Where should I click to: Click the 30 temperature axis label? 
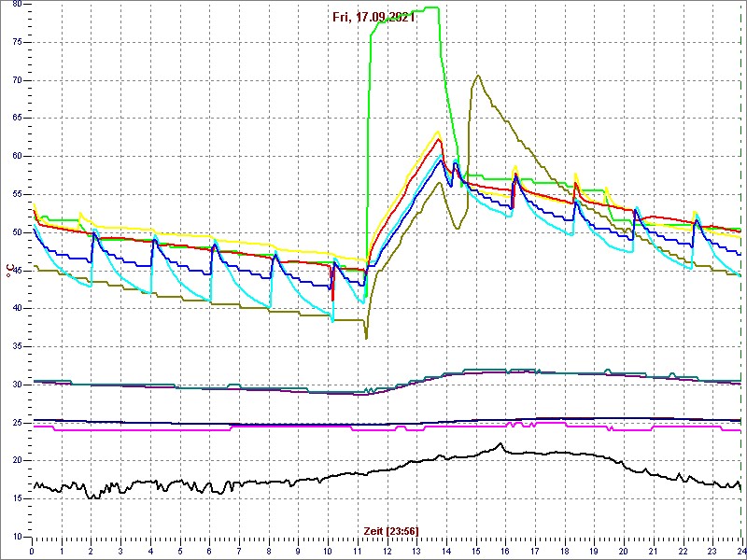[16, 385]
